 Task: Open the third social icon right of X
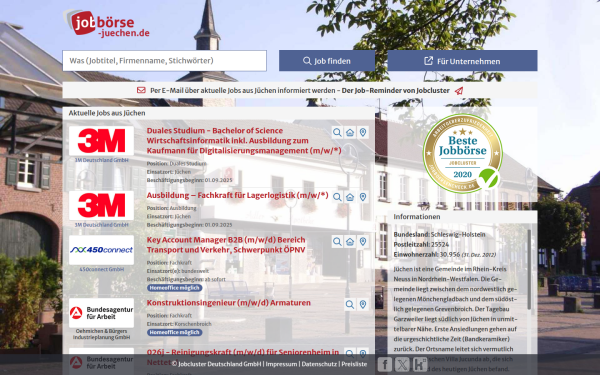point(420,364)
